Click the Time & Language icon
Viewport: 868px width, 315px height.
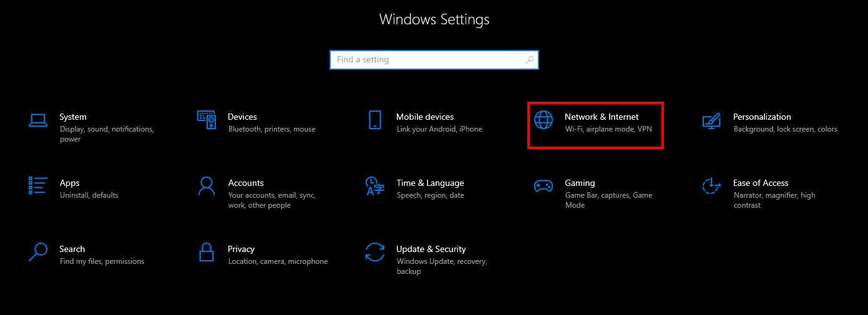point(374,186)
